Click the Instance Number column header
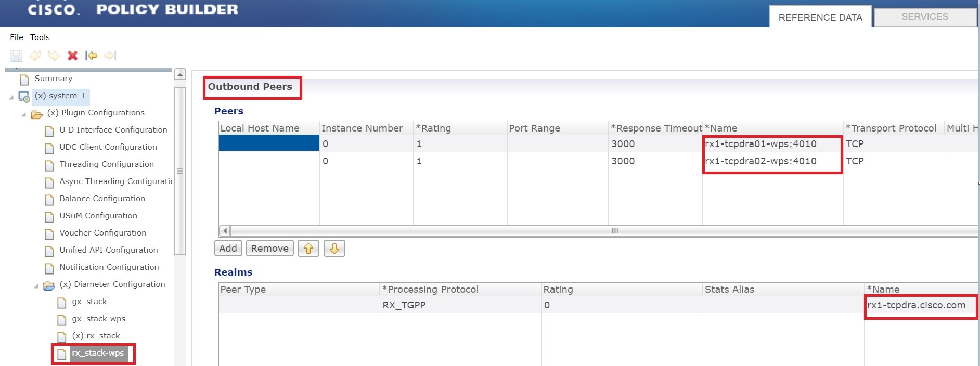 click(x=366, y=128)
